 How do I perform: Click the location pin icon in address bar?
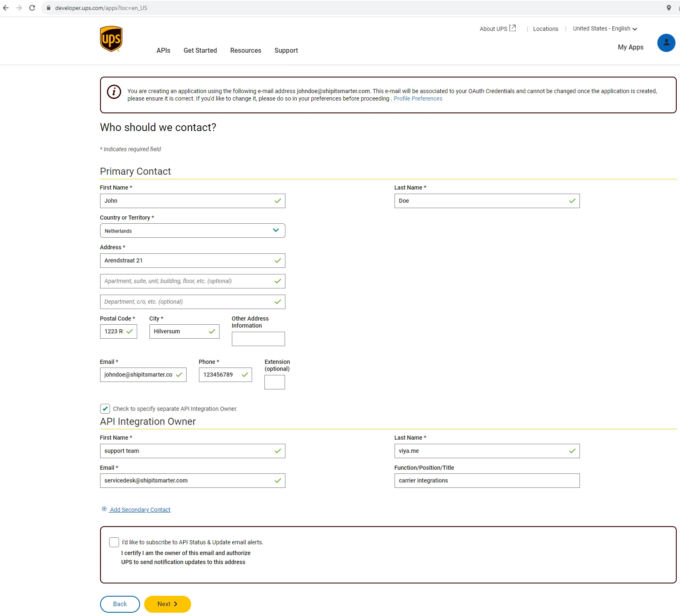click(668, 8)
